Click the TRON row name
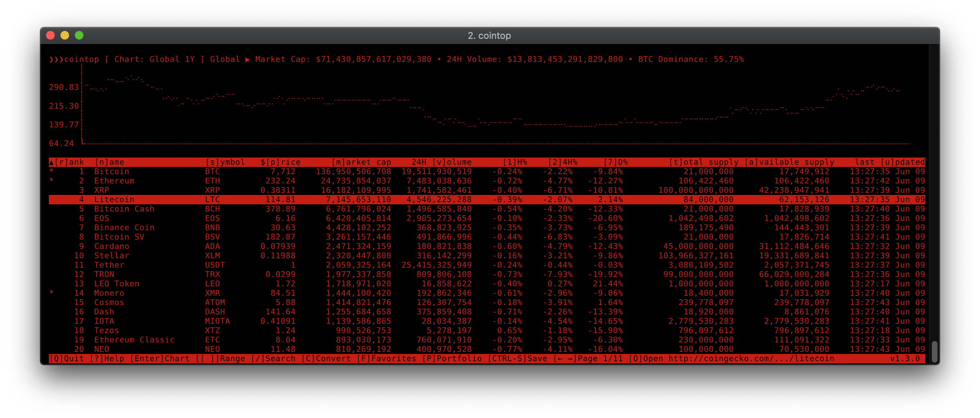 coord(104,274)
